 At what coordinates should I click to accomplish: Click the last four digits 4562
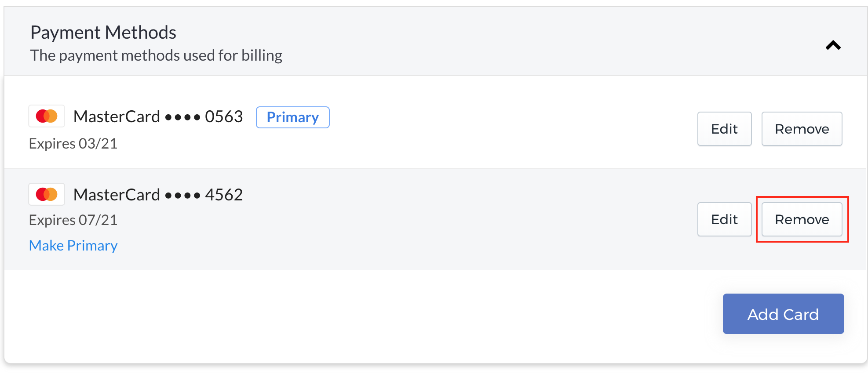click(x=224, y=195)
